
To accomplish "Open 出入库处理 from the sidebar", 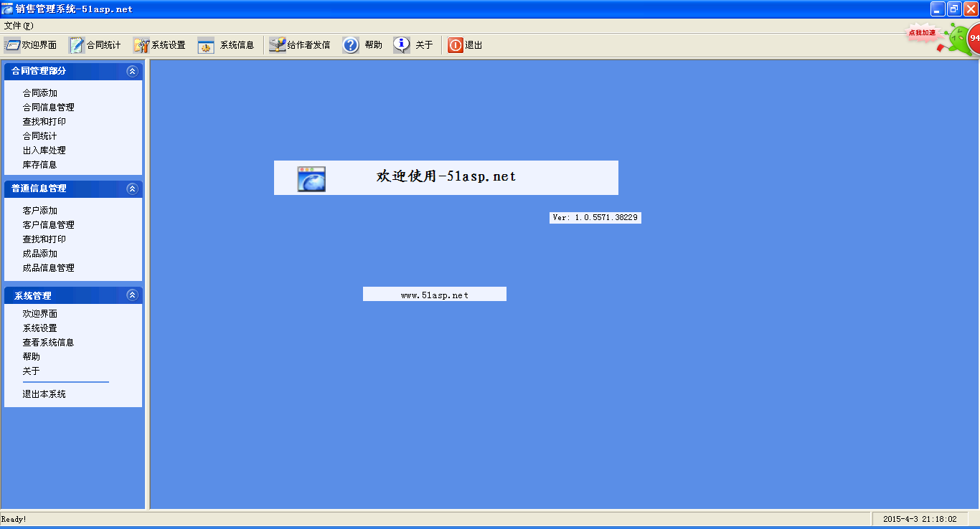I will (44, 151).
